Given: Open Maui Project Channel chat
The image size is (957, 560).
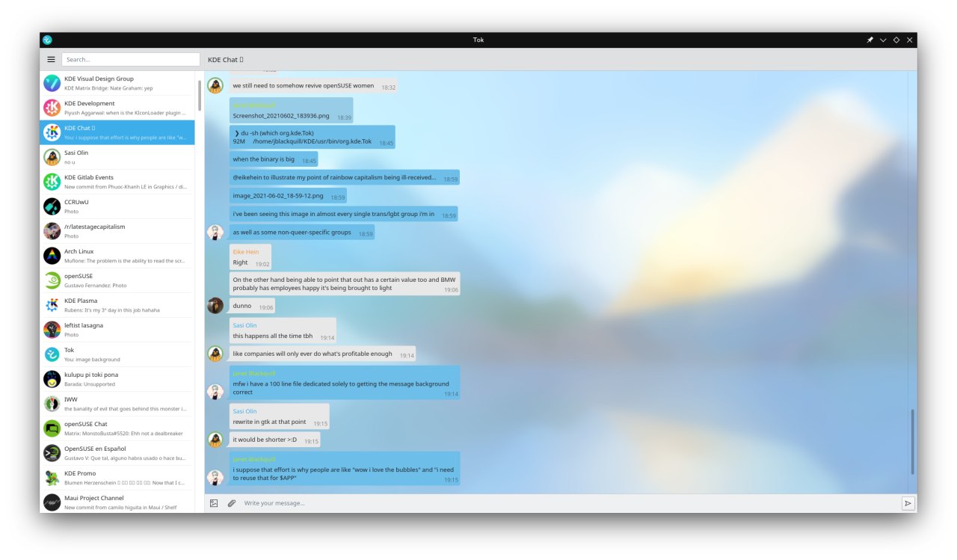Looking at the screenshot, I should 117,502.
